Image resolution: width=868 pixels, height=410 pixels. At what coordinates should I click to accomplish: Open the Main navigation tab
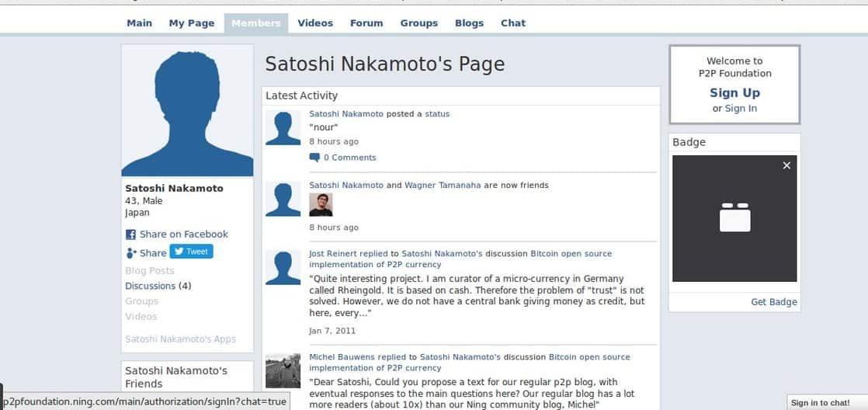tap(139, 23)
